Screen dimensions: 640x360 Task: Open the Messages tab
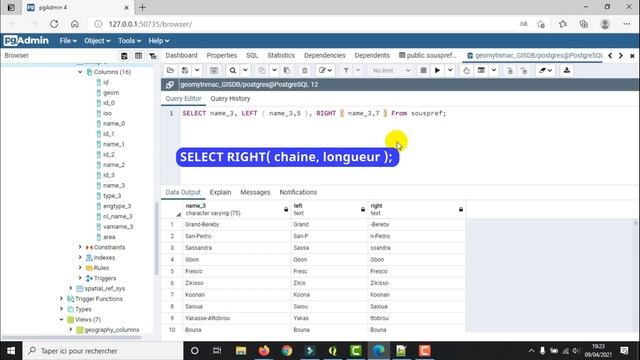click(255, 192)
